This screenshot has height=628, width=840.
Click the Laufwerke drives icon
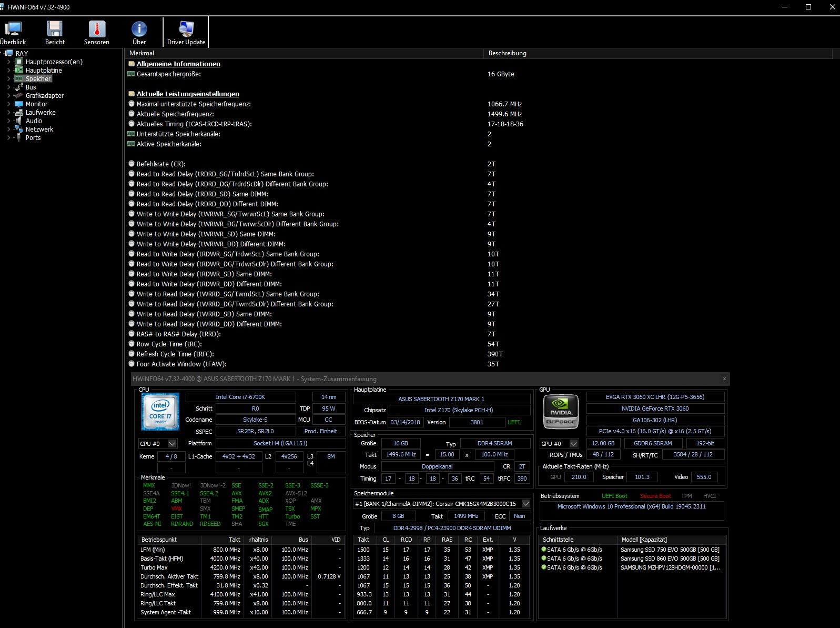(x=19, y=112)
